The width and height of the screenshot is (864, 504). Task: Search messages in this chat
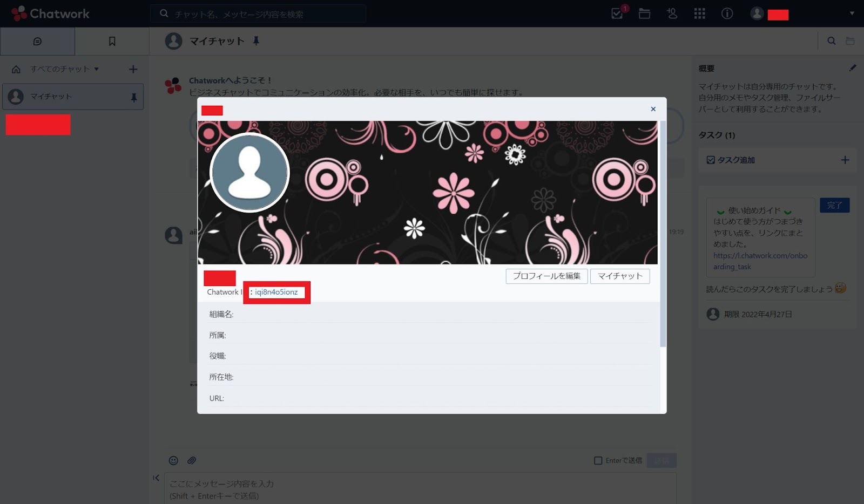(x=832, y=41)
